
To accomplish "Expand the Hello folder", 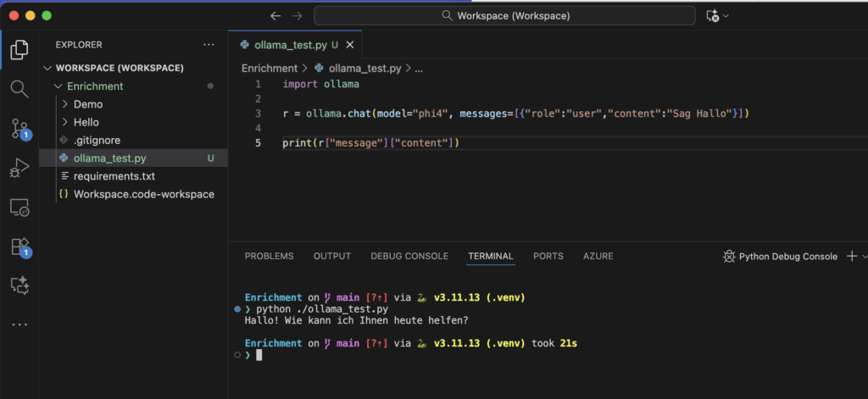I will pyautogui.click(x=86, y=122).
